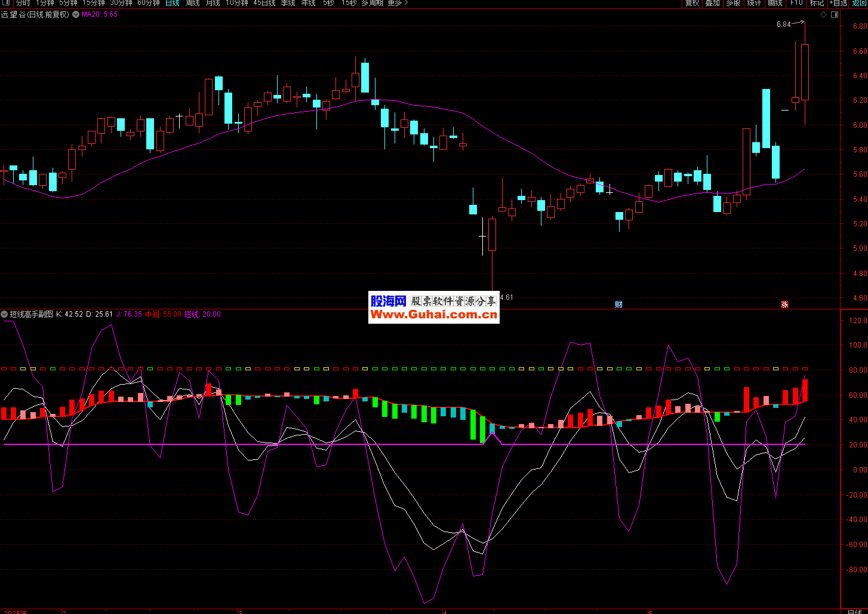Click the 统计 statistics button
868x614 pixels.
click(754, 3)
